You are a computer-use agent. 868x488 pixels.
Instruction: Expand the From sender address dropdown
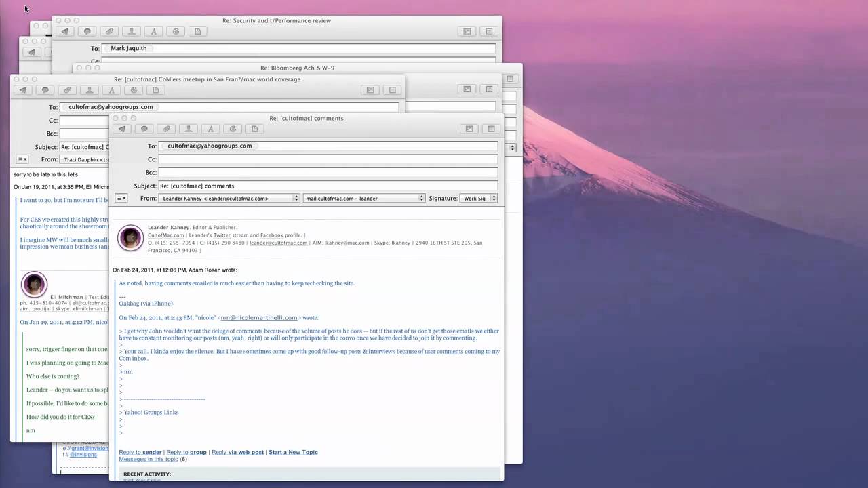pyautogui.click(x=229, y=199)
